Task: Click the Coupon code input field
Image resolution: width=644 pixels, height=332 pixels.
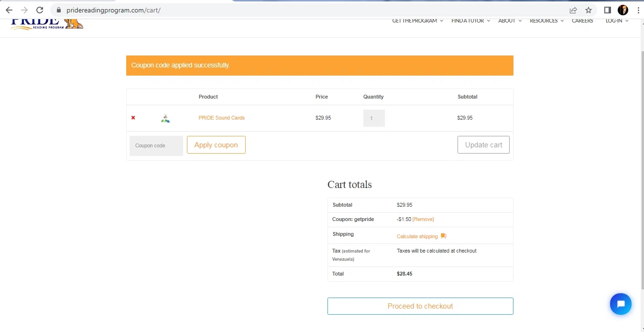Action: click(156, 145)
